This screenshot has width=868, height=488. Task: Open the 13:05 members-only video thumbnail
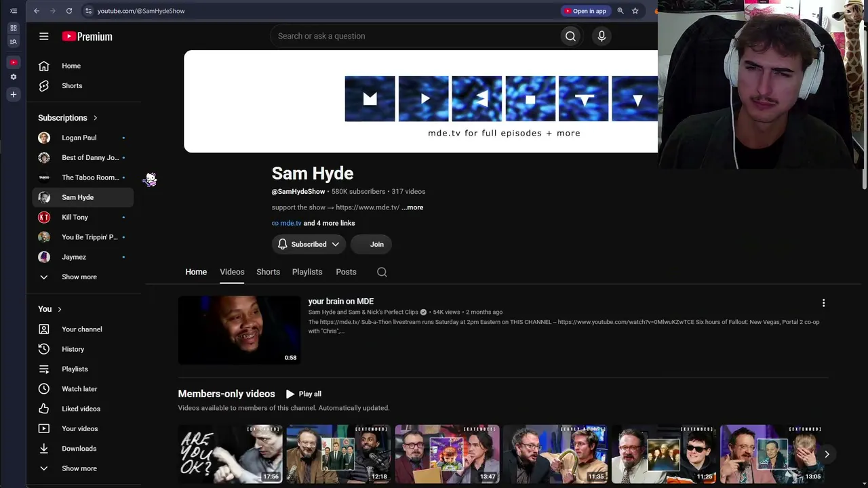click(x=773, y=454)
